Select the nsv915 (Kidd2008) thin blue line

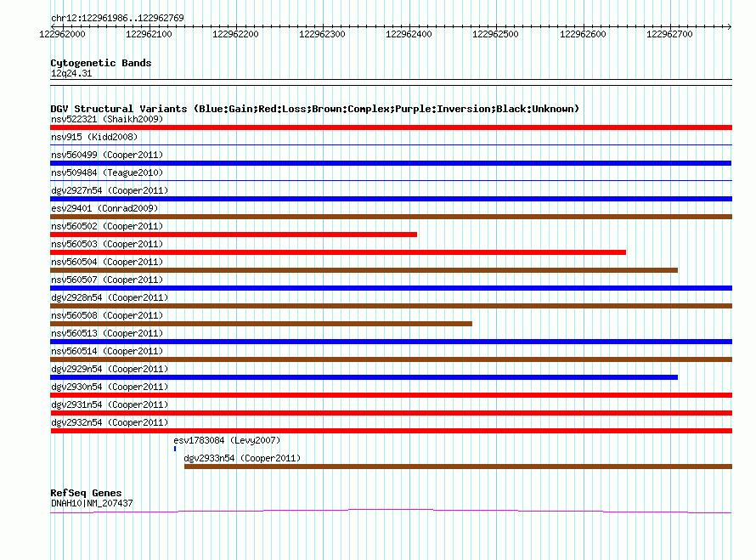point(391,144)
